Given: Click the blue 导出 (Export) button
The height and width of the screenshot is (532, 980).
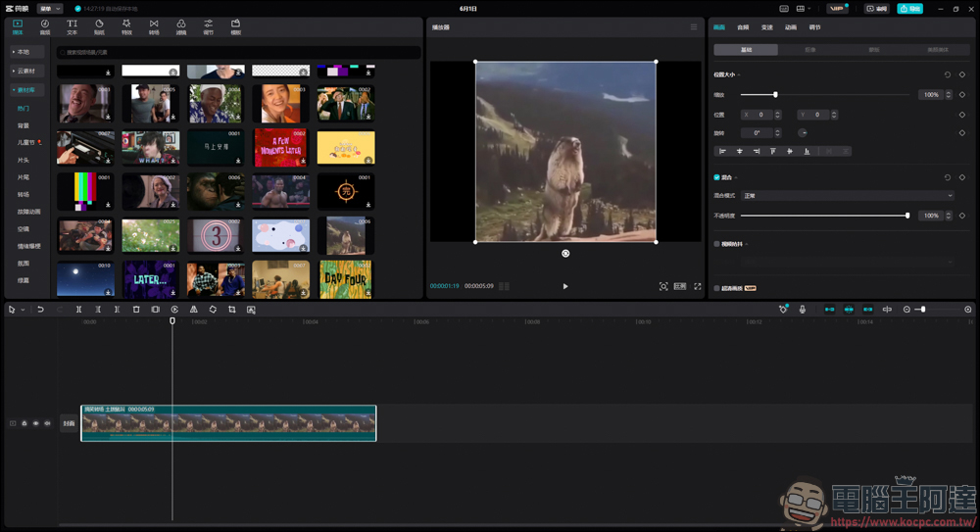Looking at the screenshot, I should (909, 9).
